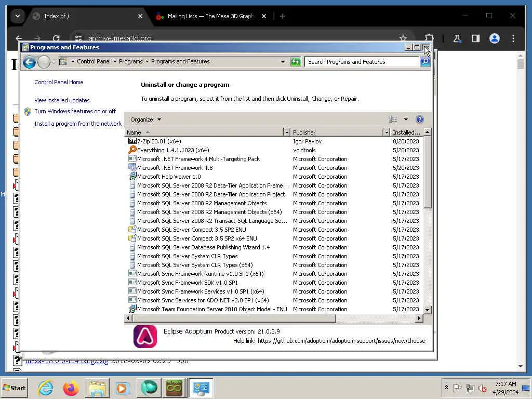Click the Chrome extensions puzzle icon
Image resolution: width=532 pixels, height=399 pixels.
tap(430, 38)
